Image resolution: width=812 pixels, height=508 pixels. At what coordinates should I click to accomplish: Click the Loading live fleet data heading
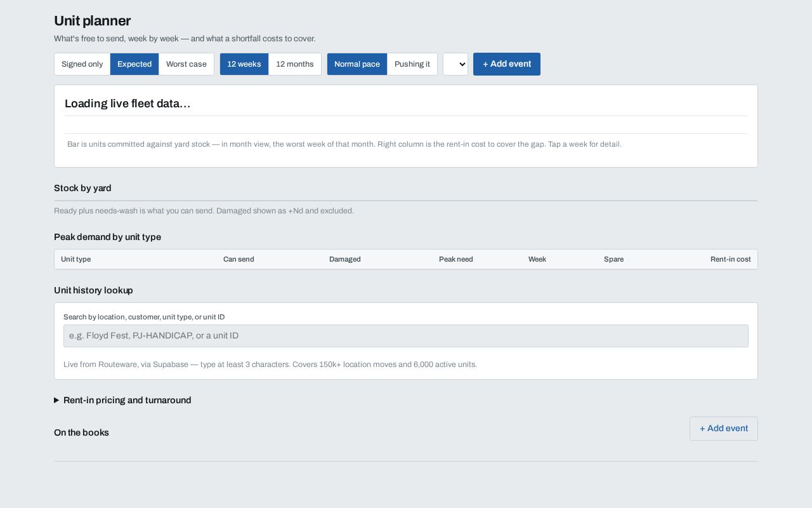(128, 104)
